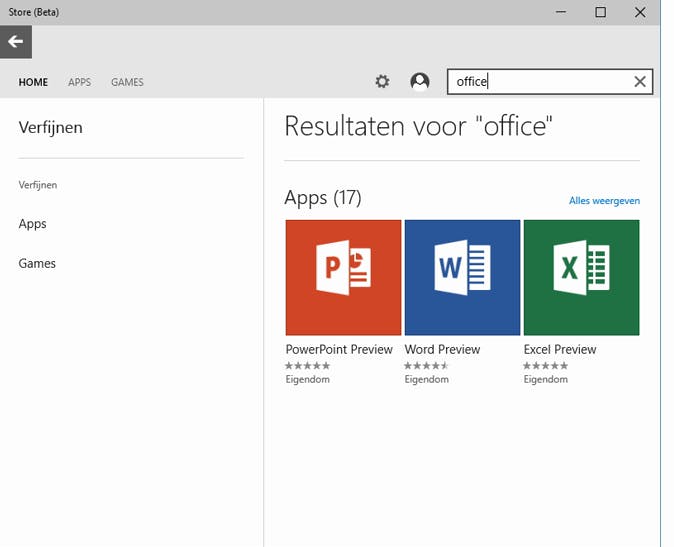Click the 'Excel Preview' title text
The image size is (674, 547).
click(560, 350)
